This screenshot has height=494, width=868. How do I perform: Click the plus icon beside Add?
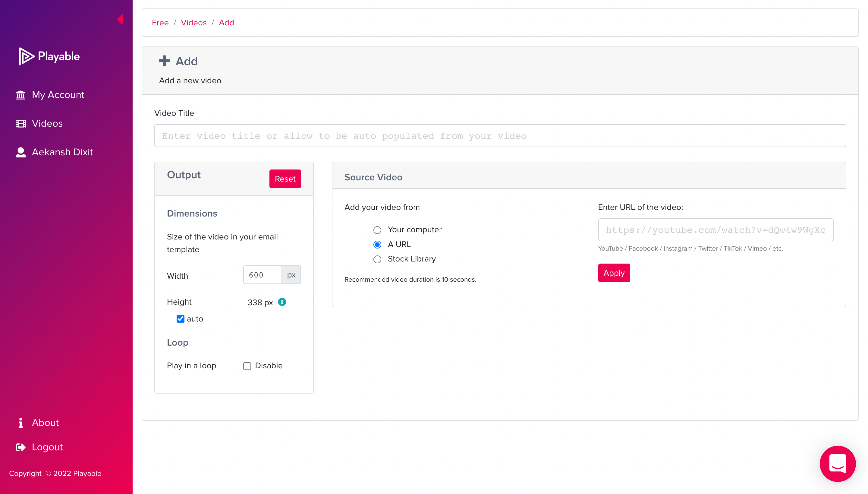tap(164, 61)
